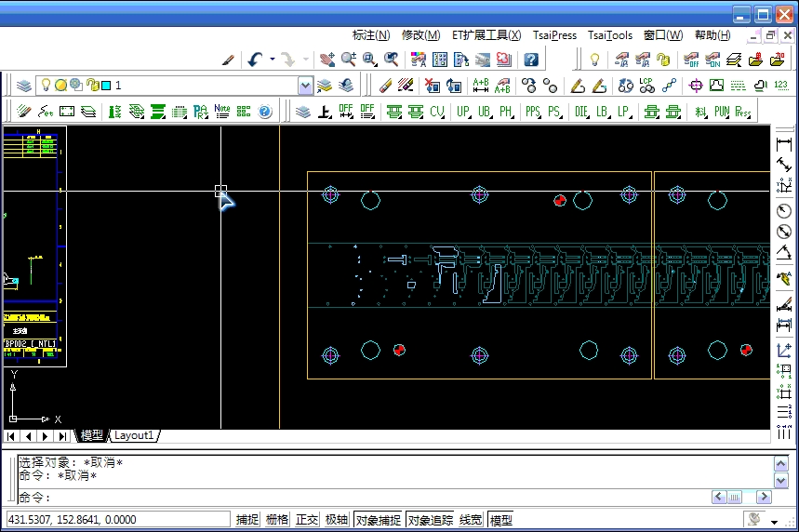The image size is (799, 532).
Task: Click the Note toolbar icon
Action: (x=221, y=112)
